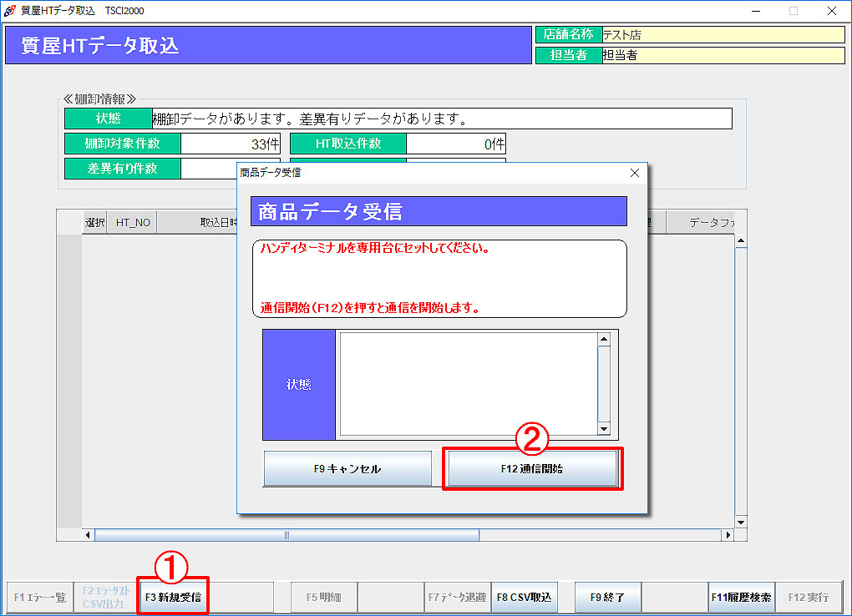852x616 pixels.
Task: Click the 差異有り件数 label
Action: point(123,169)
